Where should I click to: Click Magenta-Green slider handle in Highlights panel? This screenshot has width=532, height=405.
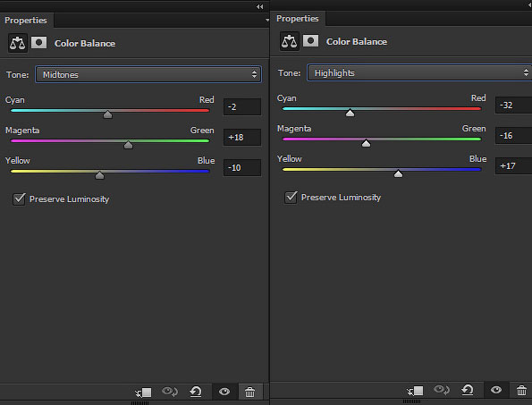click(366, 143)
